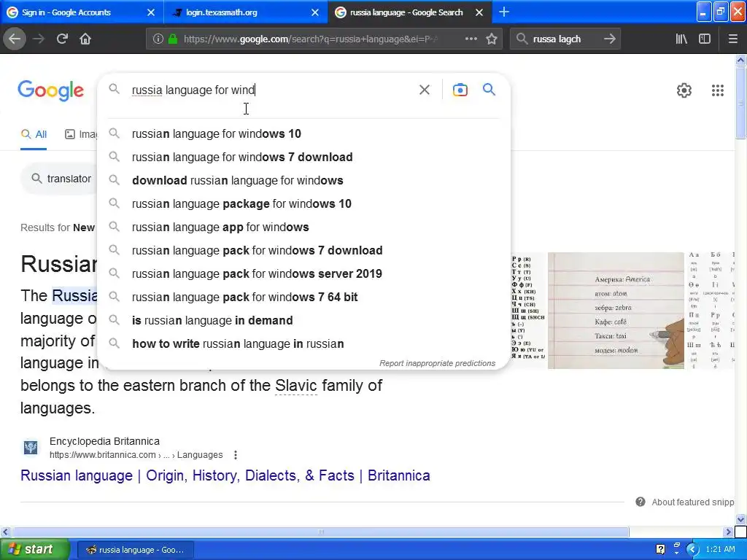Image resolution: width=747 pixels, height=560 pixels.
Task: Open Britannica Russian language result link
Action: pyautogui.click(x=225, y=475)
